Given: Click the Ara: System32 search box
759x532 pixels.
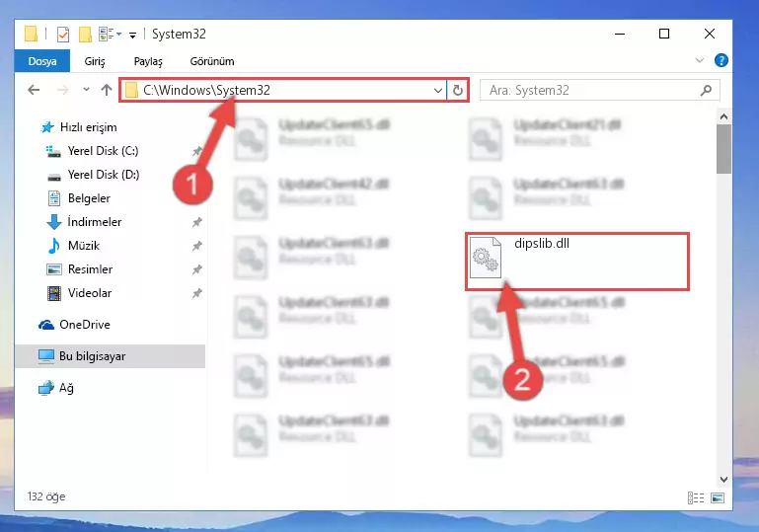Looking at the screenshot, I should (x=599, y=91).
